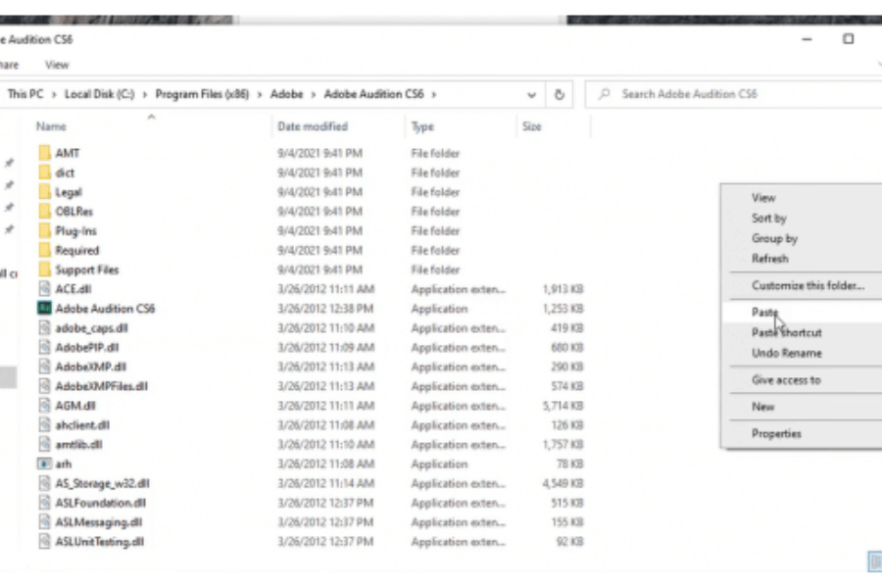
Task: Expand chevron after Local Disk (C:) breadcrumb
Action: 144,95
